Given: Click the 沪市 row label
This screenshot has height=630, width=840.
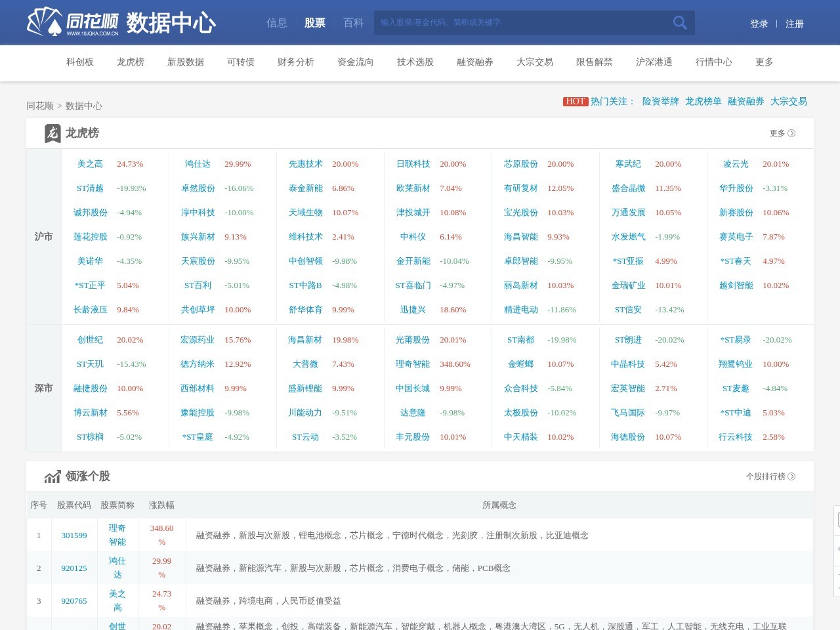Looking at the screenshot, I should [x=44, y=237].
